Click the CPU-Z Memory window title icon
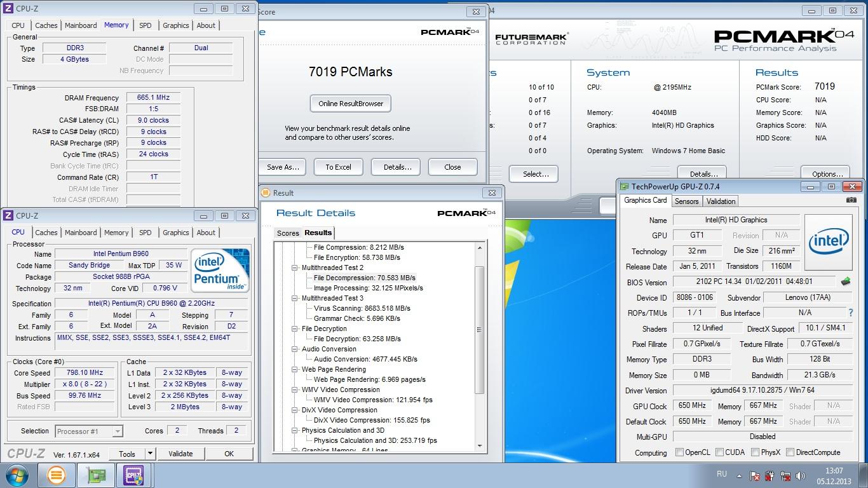Viewport: 868px width, 488px height. (x=8, y=8)
